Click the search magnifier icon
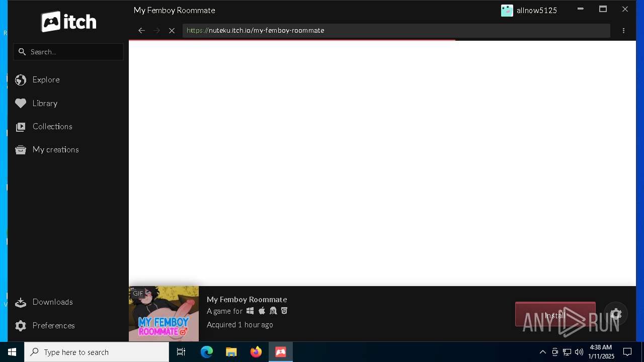The width and height of the screenshot is (644, 362). tap(22, 52)
